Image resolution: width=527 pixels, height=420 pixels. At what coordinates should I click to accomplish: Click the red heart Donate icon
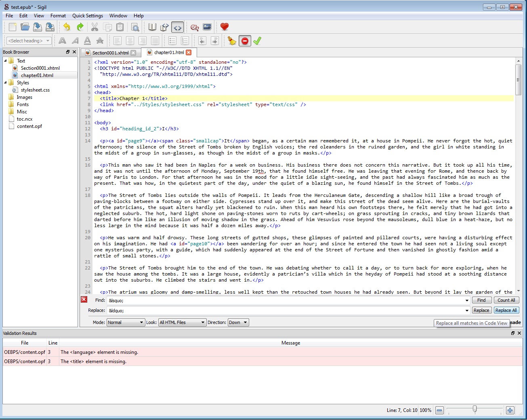point(225,27)
